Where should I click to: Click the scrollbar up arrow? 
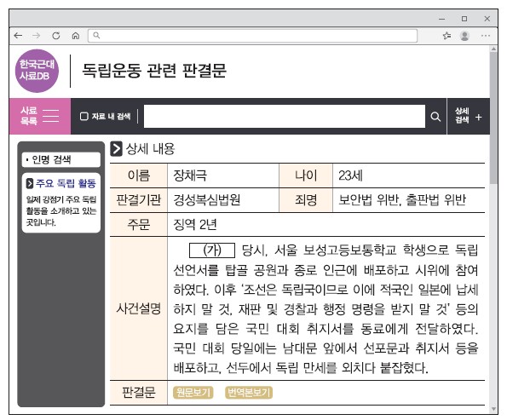pos(493,49)
